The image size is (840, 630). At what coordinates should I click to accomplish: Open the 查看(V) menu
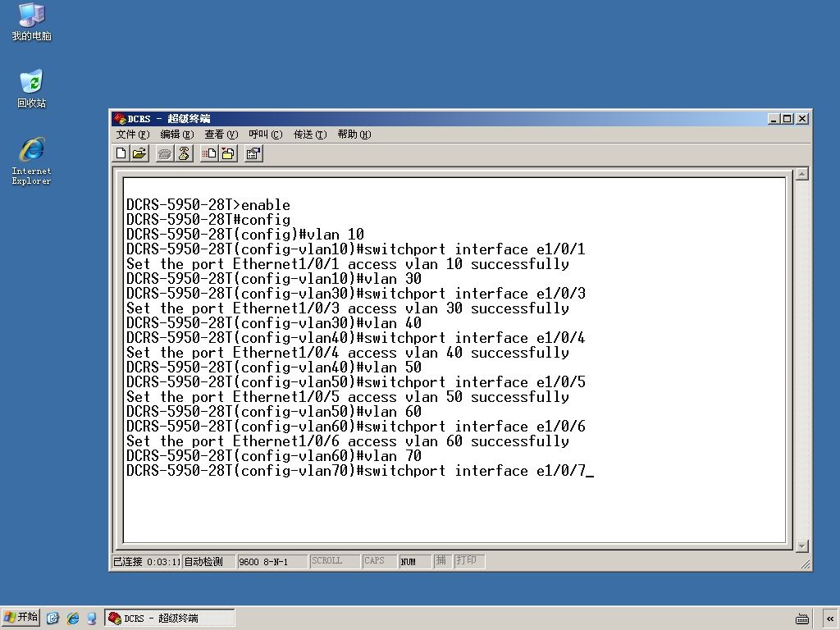(221, 135)
